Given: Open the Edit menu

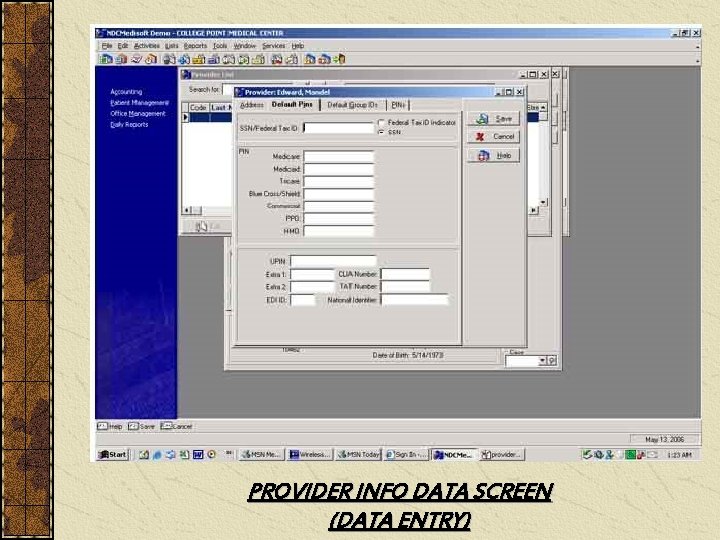Looking at the screenshot, I should (x=123, y=46).
